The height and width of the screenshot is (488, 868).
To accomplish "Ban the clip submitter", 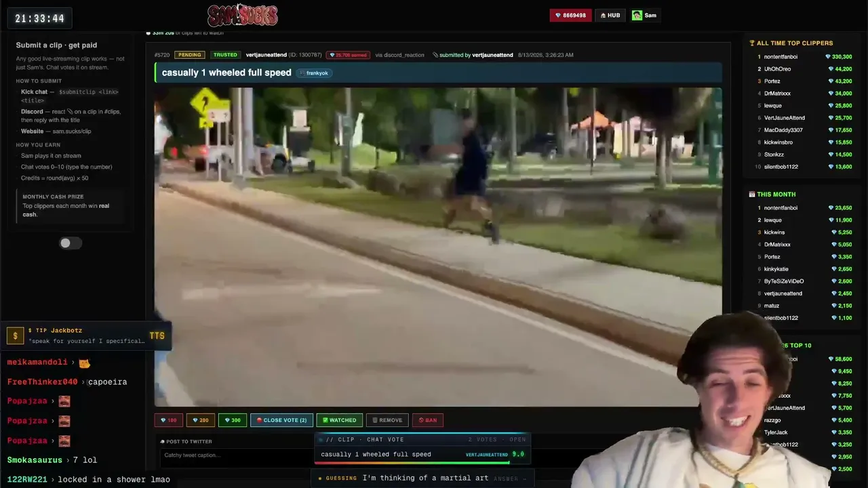I will (428, 420).
